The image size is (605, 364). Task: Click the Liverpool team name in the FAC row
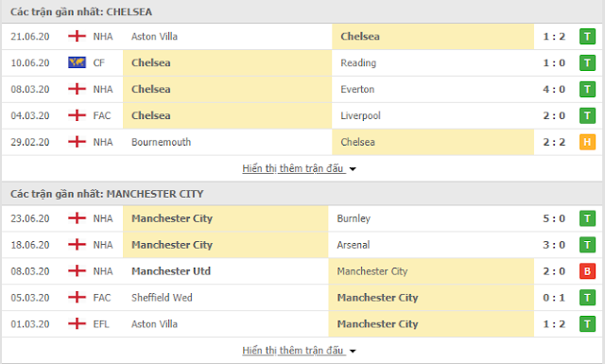(360, 115)
